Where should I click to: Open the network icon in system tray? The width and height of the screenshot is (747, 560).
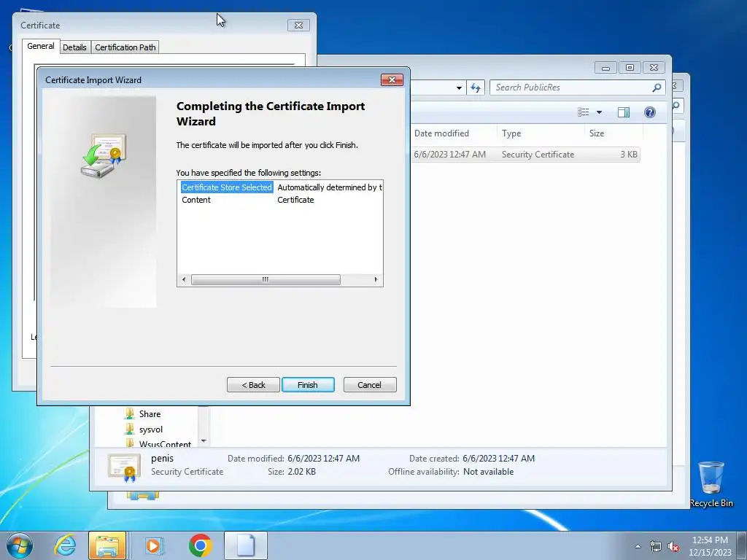click(656, 546)
